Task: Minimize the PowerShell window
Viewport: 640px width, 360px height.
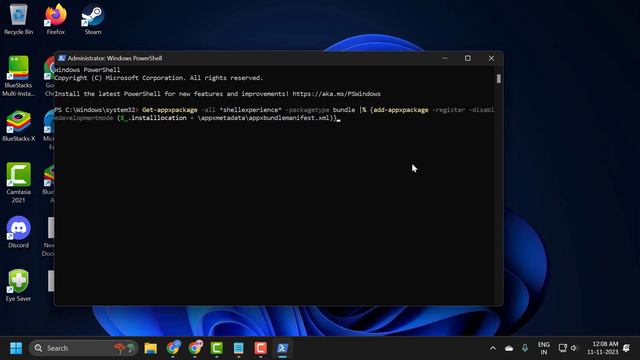Action: [x=444, y=58]
